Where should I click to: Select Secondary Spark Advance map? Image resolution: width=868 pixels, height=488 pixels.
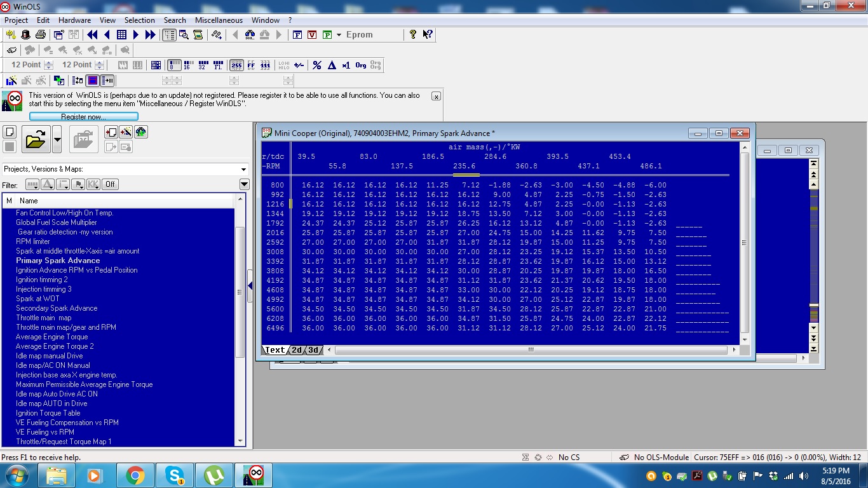point(57,308)
